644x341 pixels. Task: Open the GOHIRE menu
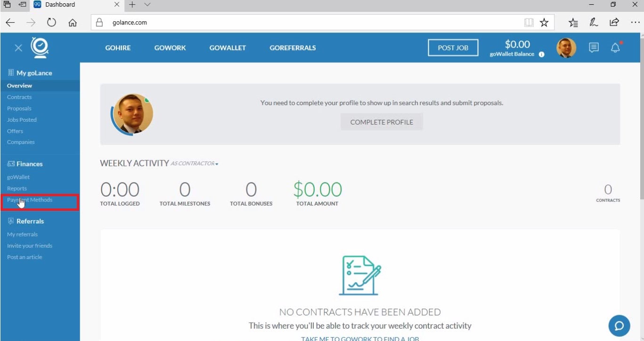pos(118,48)
